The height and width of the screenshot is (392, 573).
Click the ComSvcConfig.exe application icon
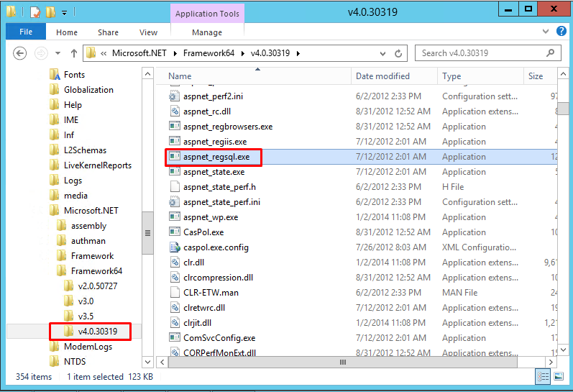point(175,338)
